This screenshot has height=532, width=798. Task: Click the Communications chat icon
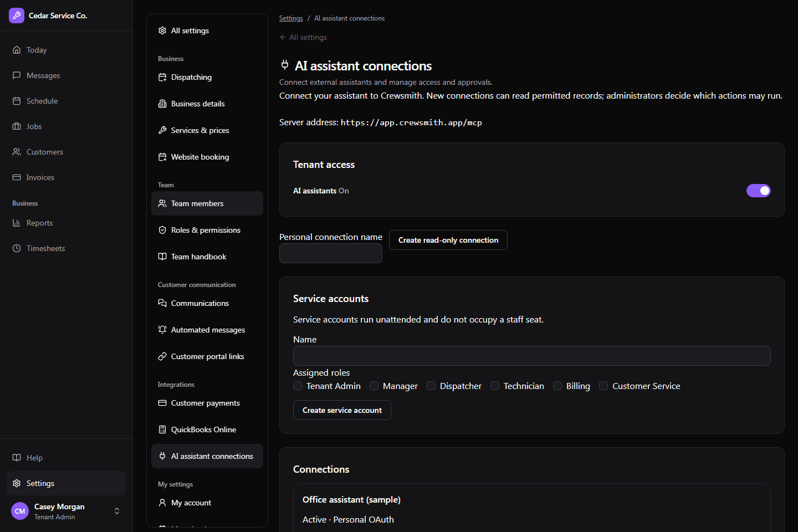pyautogui.click(x=162, y=303)
